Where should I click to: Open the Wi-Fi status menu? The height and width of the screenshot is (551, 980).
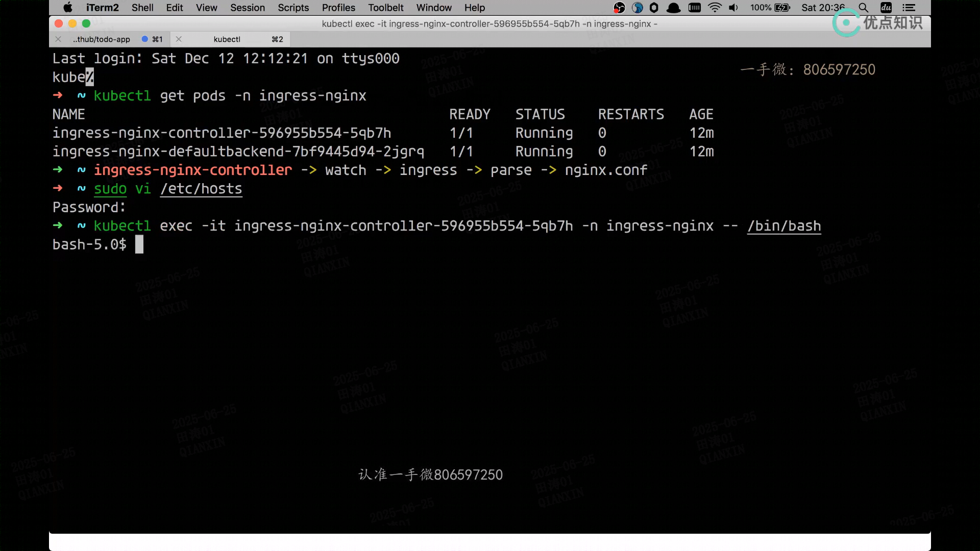[x=715, y=8]
